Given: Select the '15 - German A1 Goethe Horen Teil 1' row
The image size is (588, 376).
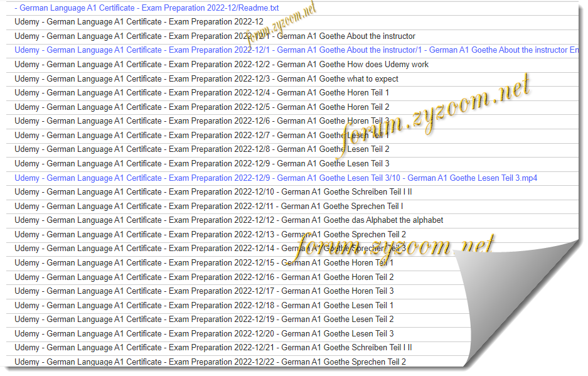Looking at the screenshot, I should tap(204, 262).
